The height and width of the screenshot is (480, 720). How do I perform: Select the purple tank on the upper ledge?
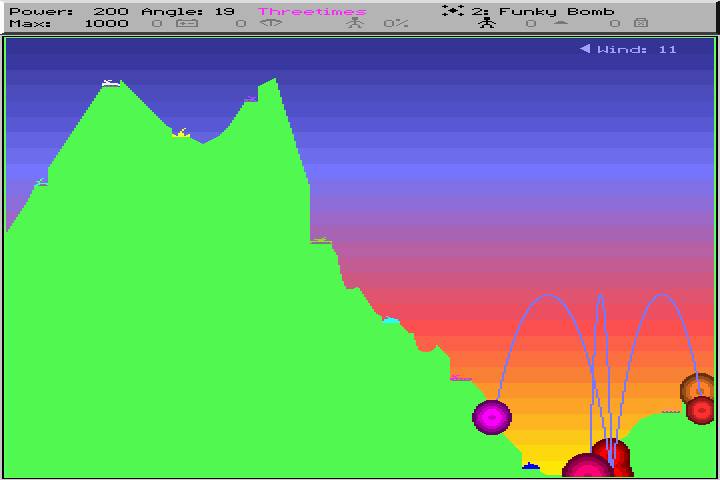(x=251, y=99)
